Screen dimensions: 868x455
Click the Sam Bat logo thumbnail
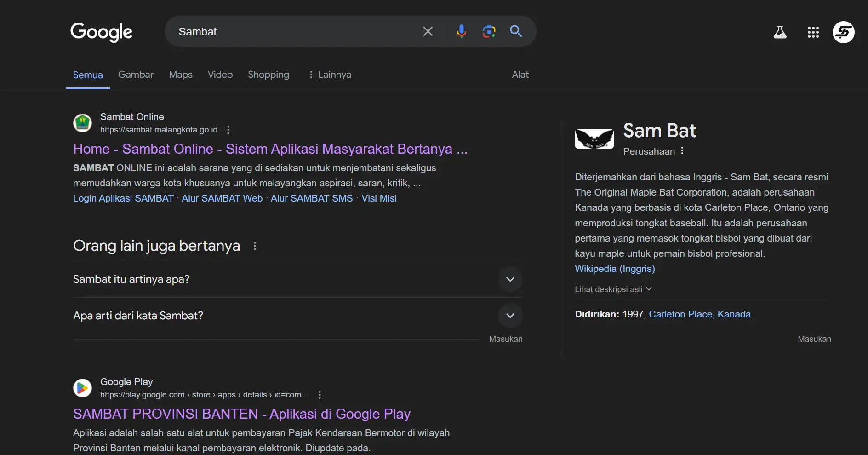594,138
